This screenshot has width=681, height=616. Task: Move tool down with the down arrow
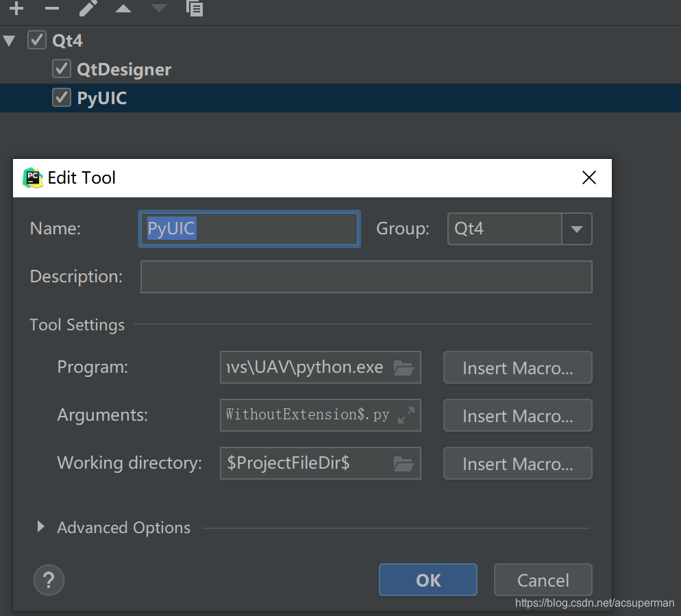click(x=158, y=8)
